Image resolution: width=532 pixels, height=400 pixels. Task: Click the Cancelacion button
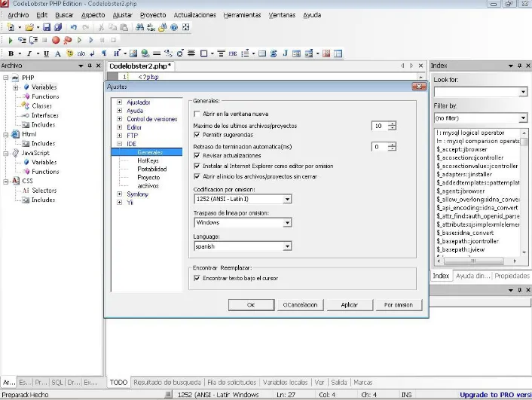(x=300, y=305)
